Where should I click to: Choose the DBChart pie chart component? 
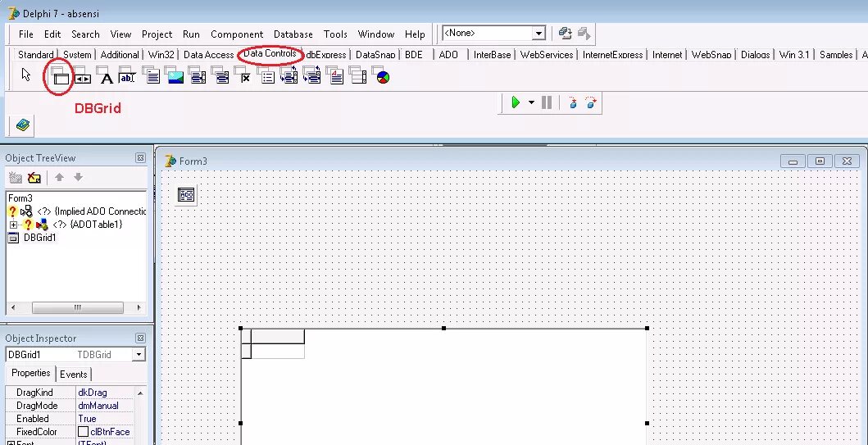(x=381, y=76)
